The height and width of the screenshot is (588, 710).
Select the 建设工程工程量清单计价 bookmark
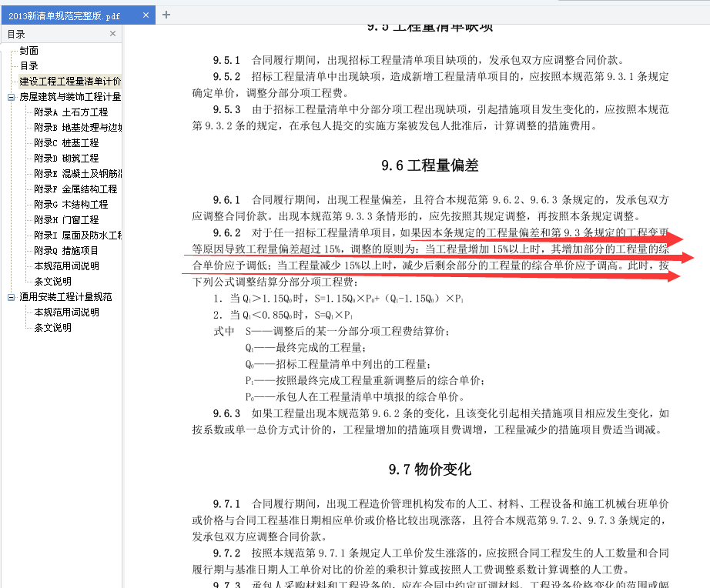point(70,82)
